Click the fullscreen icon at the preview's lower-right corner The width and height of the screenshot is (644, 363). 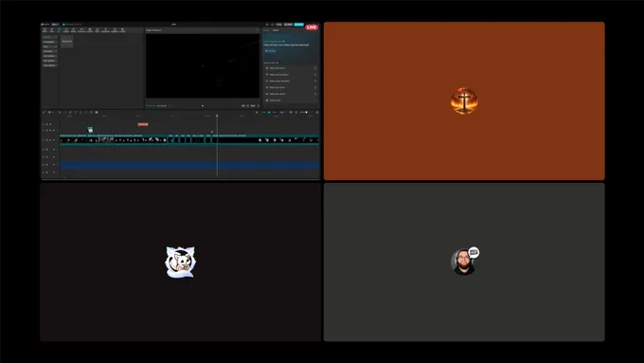(259, 105)
